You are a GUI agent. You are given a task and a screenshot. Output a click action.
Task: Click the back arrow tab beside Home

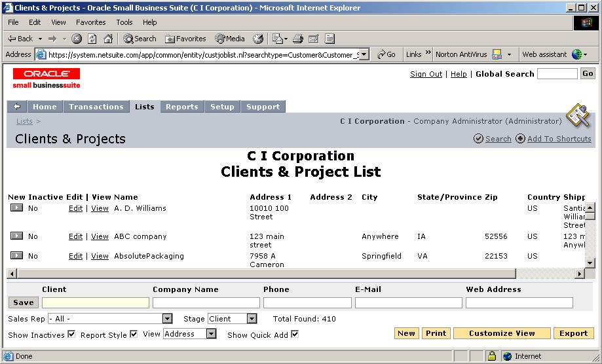pyautogui.click(x=16, y=107)
